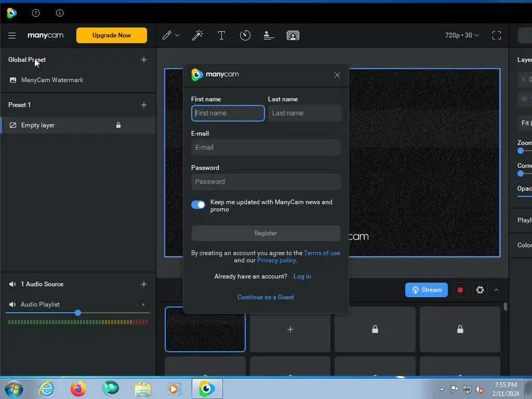This screenshot has width=532, height=399.
Task: Open the lower third tool
Action: pyautogui.click(x=269, y=35)
